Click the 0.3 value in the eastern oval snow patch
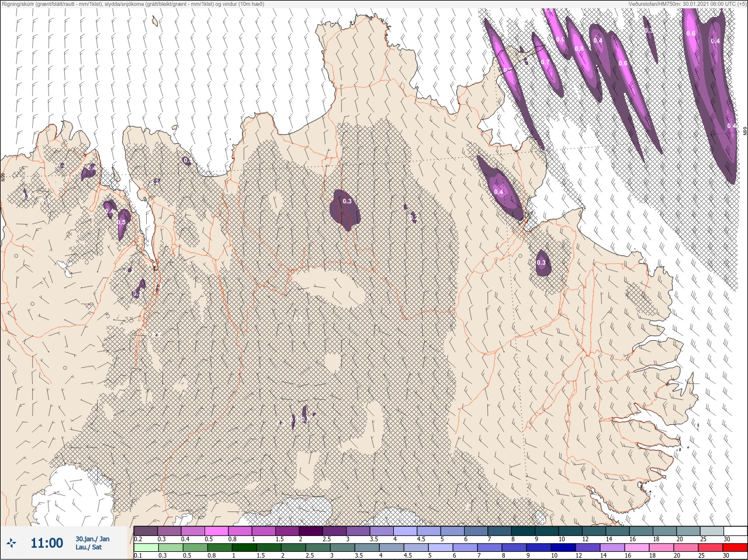Screen dimensions: 748x560 [541, 263]
